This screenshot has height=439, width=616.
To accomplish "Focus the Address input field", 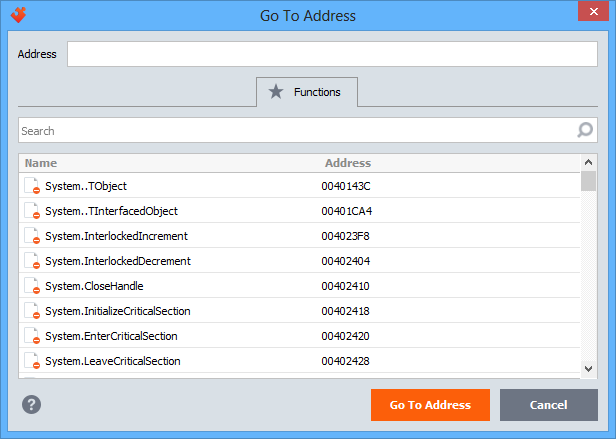I will [332, 54].
